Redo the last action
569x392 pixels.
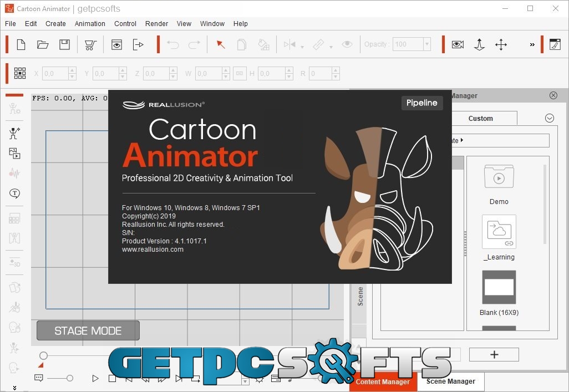(194, 45)
